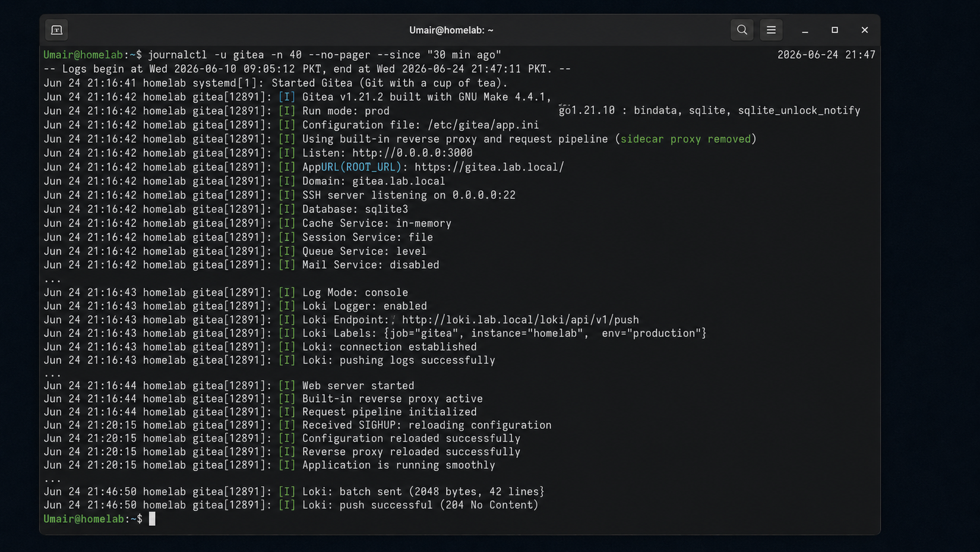This screenshot has width=980, height=552.
Task: Click 'Loki: push successful (204 No Content)'
Action: point(421,505)
